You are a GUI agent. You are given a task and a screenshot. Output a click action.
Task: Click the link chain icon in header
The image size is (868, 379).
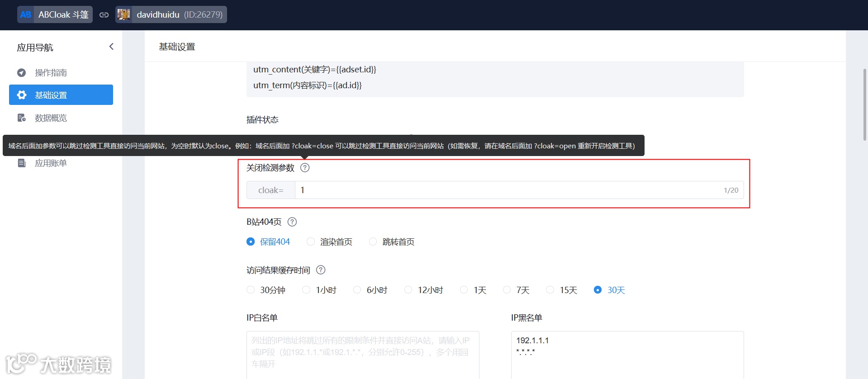104,14
